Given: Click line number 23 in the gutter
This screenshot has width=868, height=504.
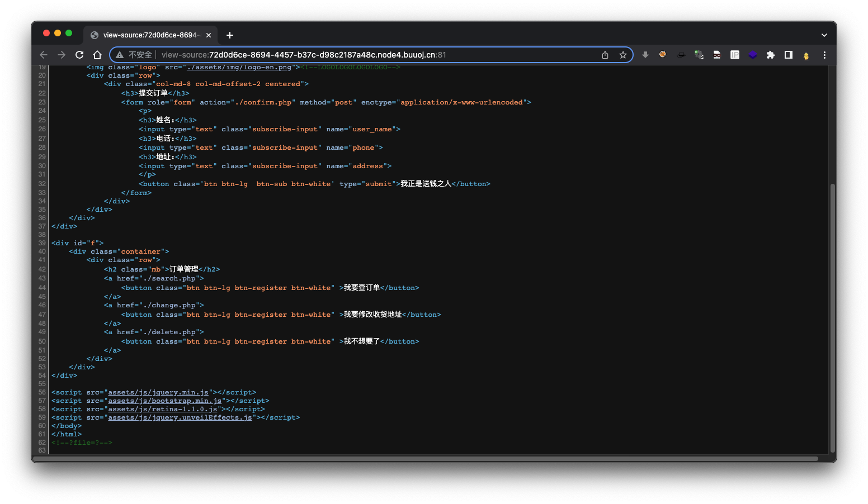Looking at the screenshot, I should click(x=42, y=102).
